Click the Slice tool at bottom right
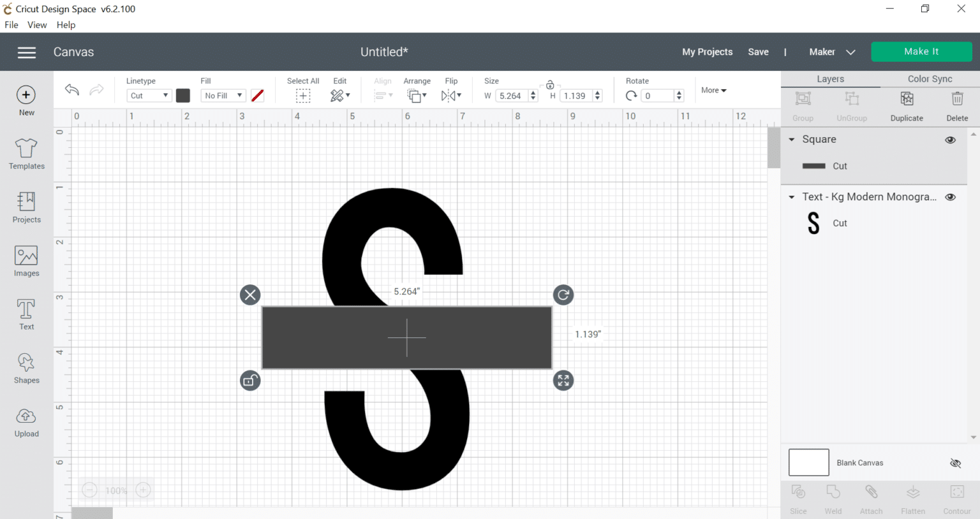Viewport: 980px width, 519px height. [x=798, y=497]
